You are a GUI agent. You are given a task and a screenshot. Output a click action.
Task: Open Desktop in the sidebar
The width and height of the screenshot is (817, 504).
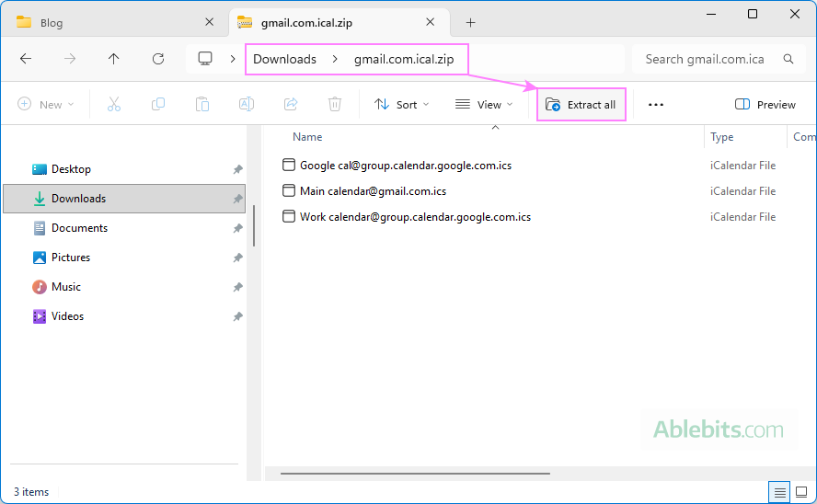(71, 169)
